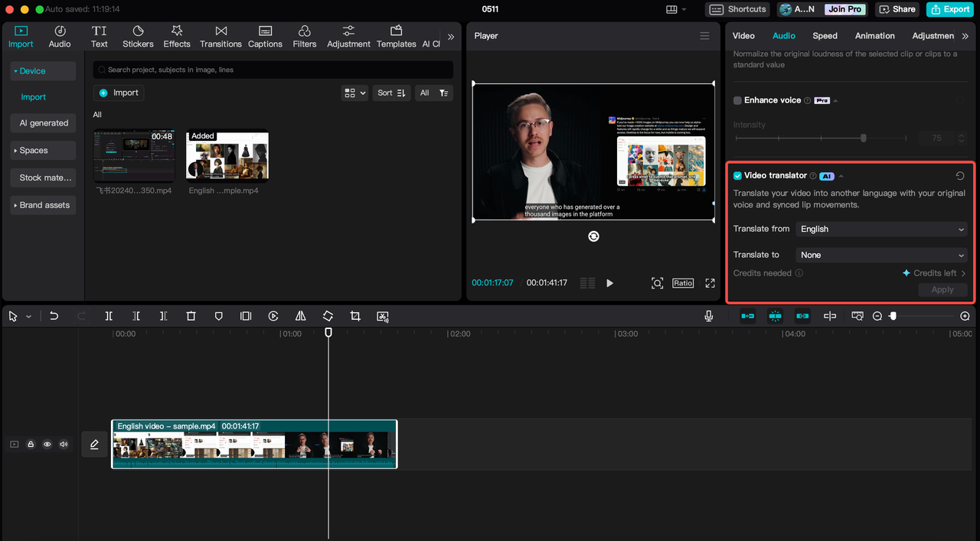
Task: Click the freeze frame toolbar icon
Action: click(x=246, y=316)
